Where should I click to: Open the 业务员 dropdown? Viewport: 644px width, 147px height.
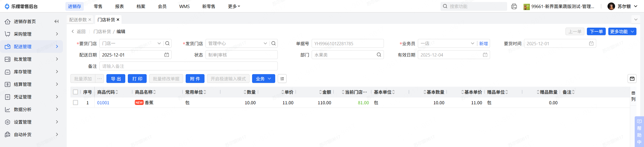point(472,43)
